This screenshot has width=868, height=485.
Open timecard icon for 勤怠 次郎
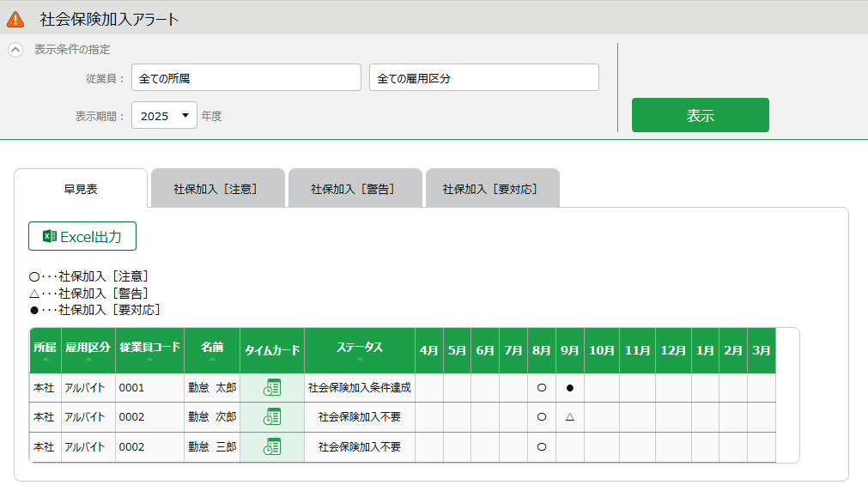pyautogui.click(x=272, y=417)
